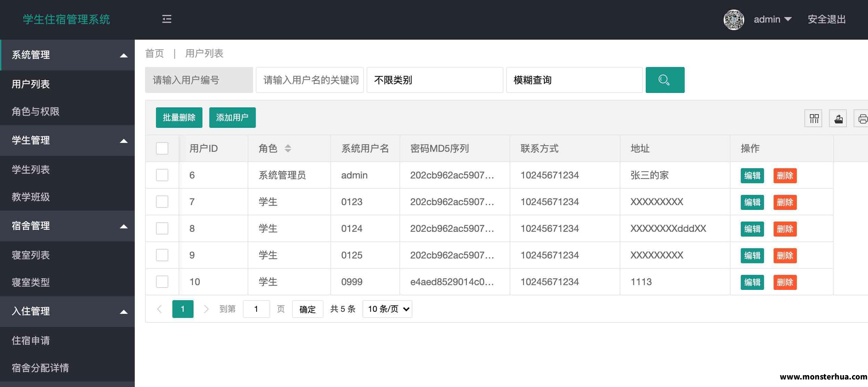Open 学生列表 in the sidebar
868x387 pixels.
click(x=67, y=170)
